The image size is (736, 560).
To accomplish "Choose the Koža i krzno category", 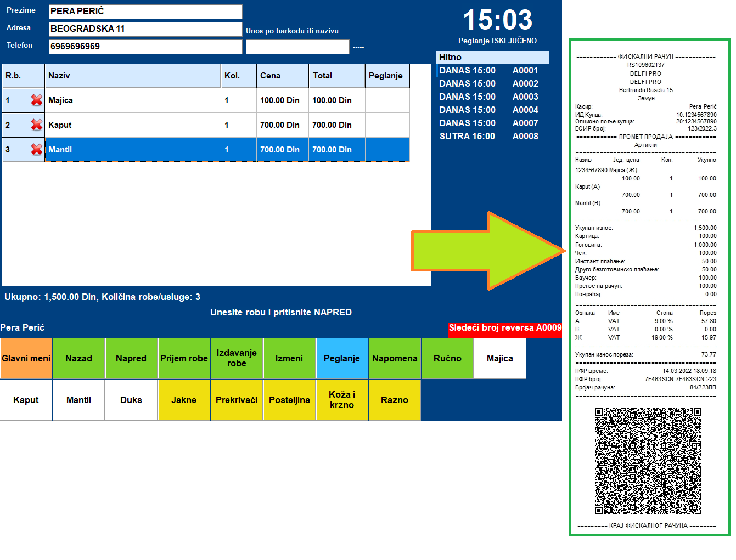I will point(342,400).
